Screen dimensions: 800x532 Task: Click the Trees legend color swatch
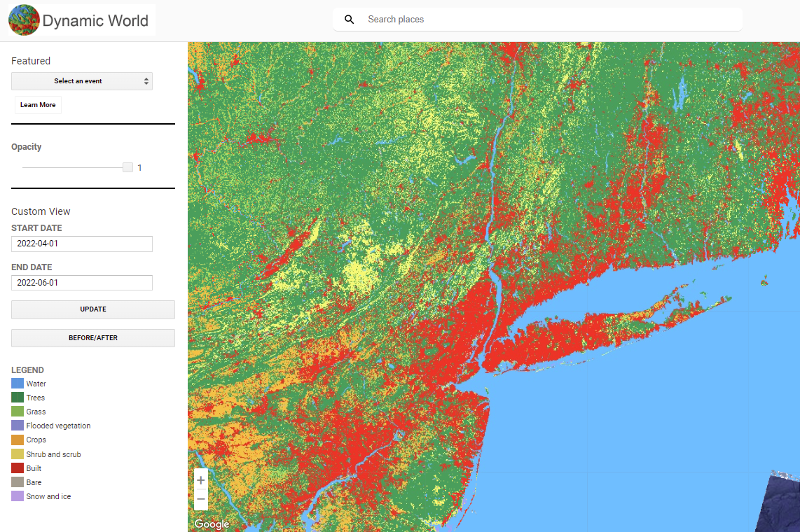click(x=18, y=398)
